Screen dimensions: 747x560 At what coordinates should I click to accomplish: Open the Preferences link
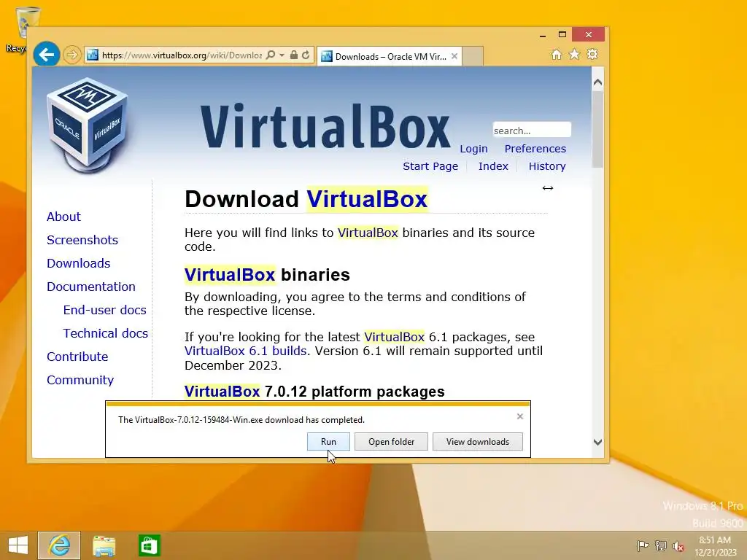point(535,149)
